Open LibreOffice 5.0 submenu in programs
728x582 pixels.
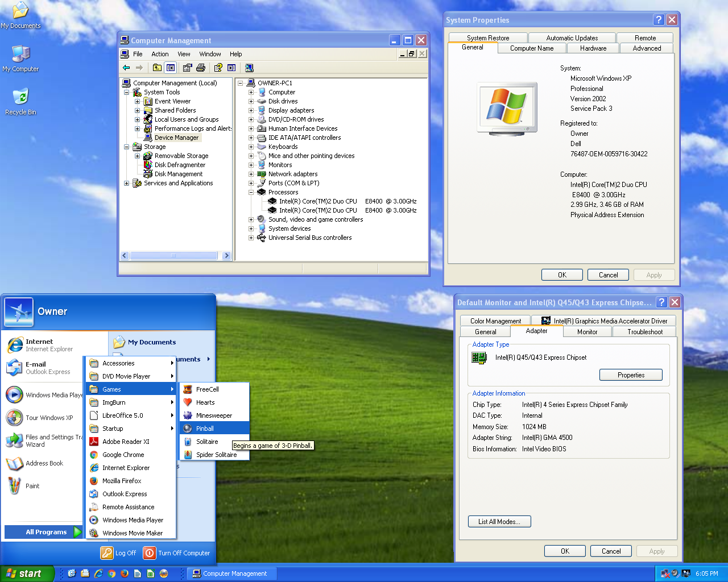point(131,415)
